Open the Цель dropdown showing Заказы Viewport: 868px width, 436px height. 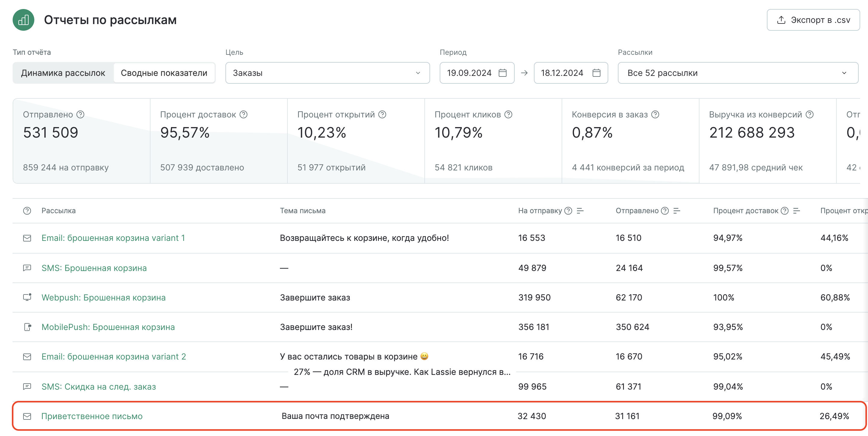point(327,73)
